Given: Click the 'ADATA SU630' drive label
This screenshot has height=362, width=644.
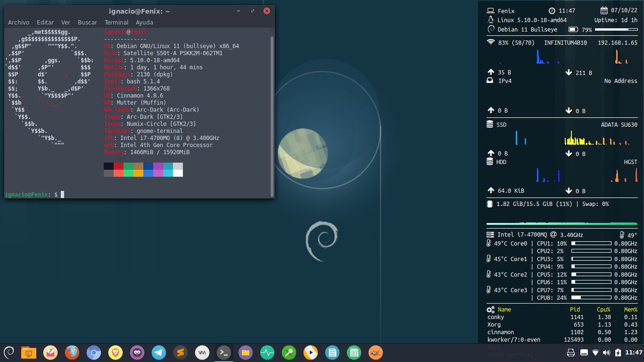Looking at the screenshot, I should [x=619, y=124].
